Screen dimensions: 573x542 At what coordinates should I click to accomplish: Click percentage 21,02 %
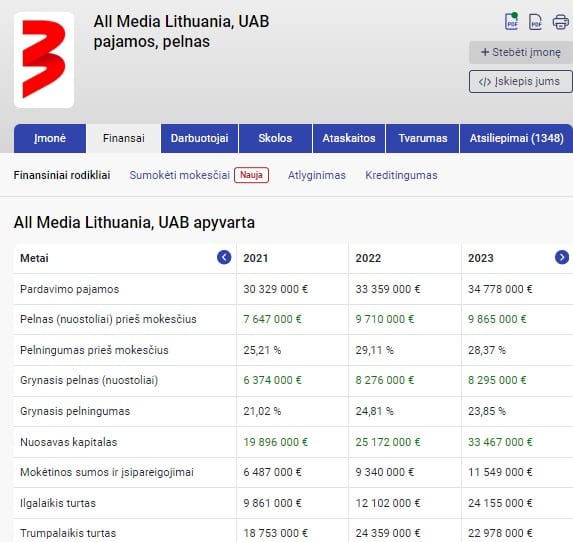point(262,411)
